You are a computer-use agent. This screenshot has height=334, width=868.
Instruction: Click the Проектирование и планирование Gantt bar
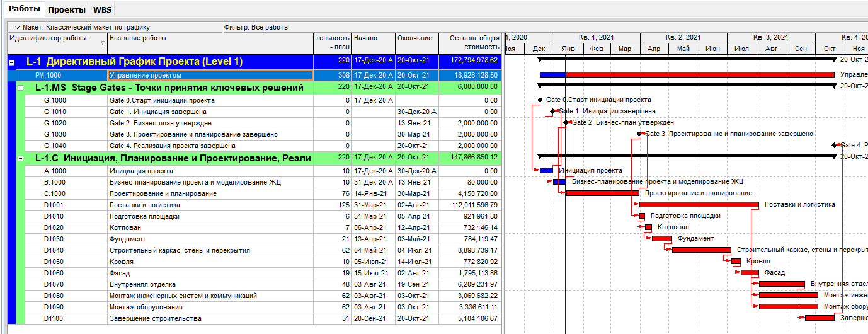point(603,193)
